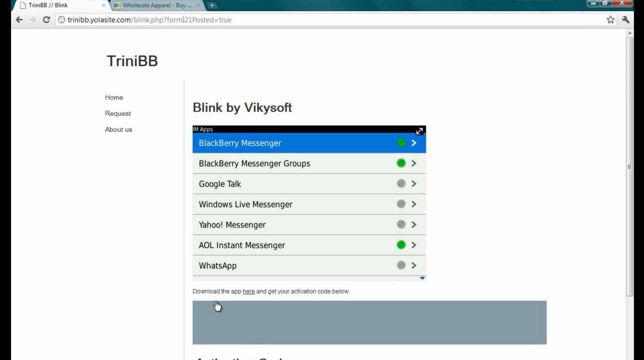Close the TriniBB // Blink tab
Image resolution: width=644 pixels, height=360 pixels.
coord(104,5)
